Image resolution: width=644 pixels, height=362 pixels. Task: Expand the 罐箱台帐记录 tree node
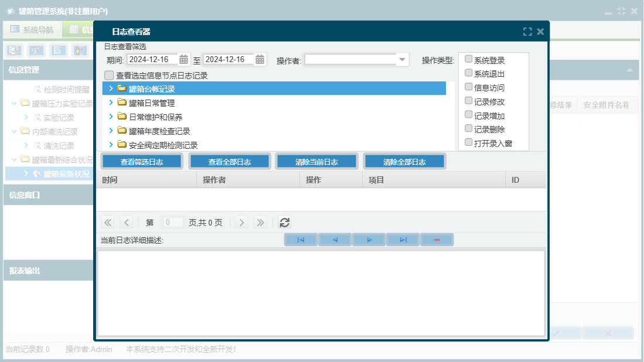111,88
